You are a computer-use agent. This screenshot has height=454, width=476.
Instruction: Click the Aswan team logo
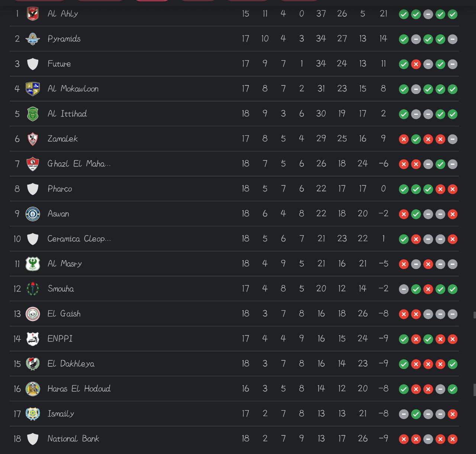click(33, 214)
